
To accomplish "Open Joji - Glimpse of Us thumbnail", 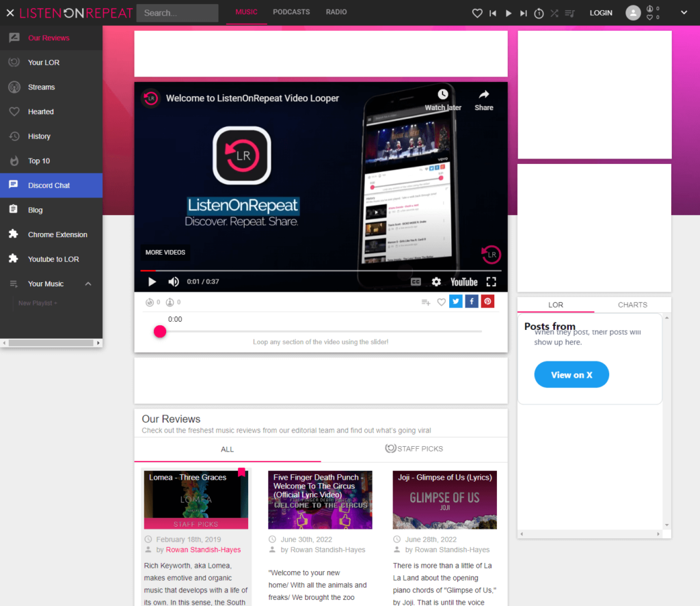I will coord(444,500).
